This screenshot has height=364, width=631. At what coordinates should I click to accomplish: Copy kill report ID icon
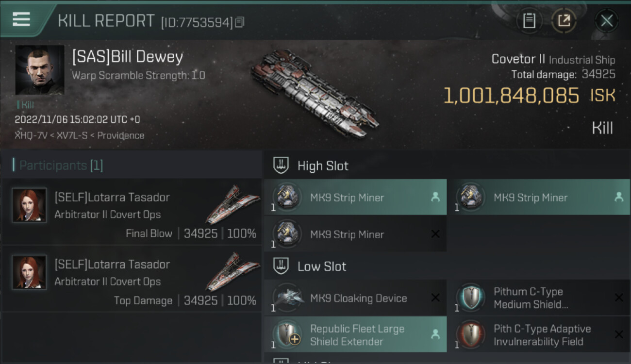coord(240,22)
